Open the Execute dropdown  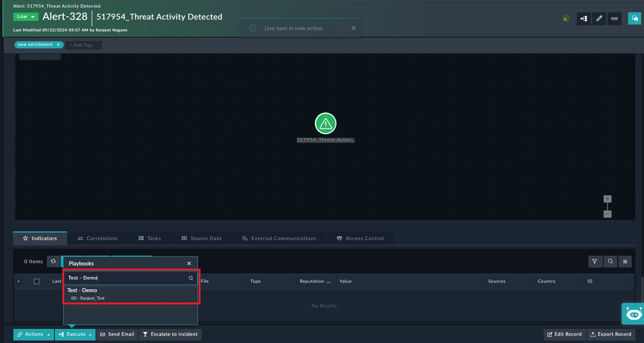[75, 334]
